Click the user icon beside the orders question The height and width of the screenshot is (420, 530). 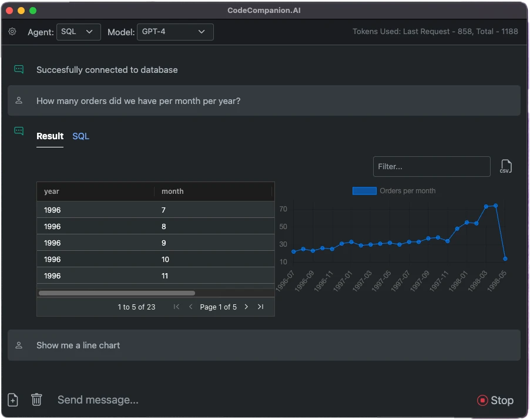19,100
